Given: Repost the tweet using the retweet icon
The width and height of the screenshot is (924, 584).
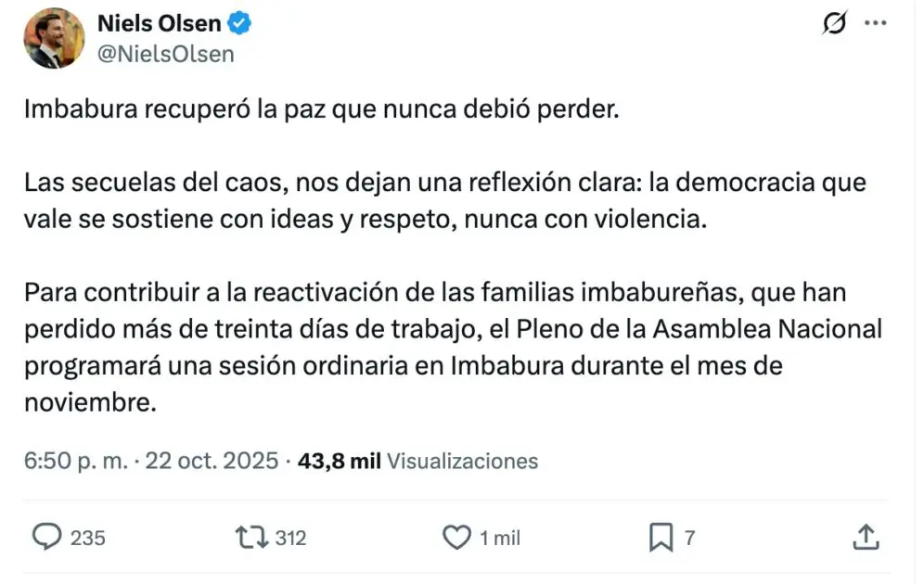Looking at the screenshot, I should [250, 537].
